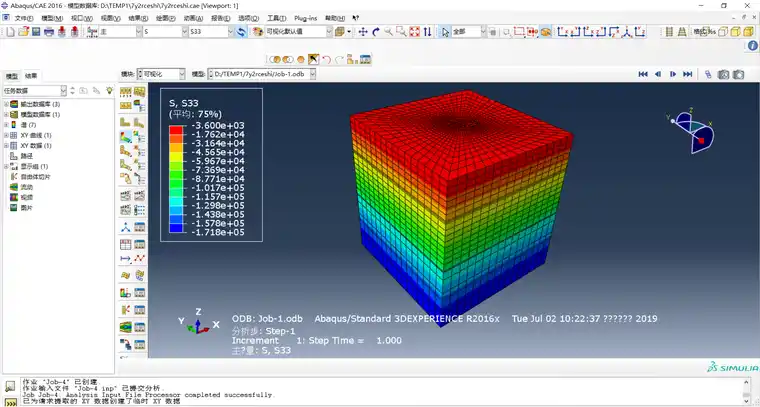Select the 路径 tree item
Screen dimensions: 760x407
26,156
